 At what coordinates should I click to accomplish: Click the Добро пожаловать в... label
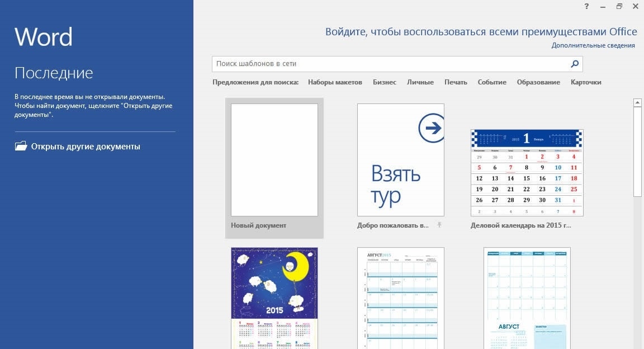(392, 225)
